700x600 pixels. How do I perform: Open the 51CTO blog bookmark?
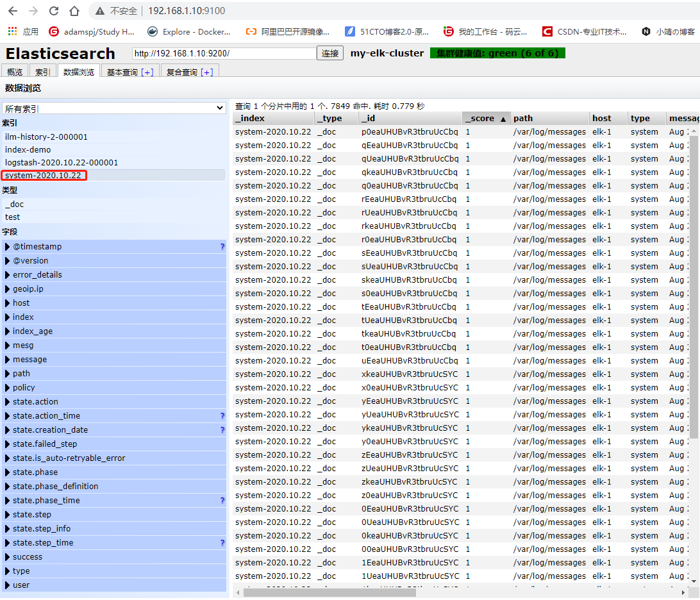click(x=387, y=31)
